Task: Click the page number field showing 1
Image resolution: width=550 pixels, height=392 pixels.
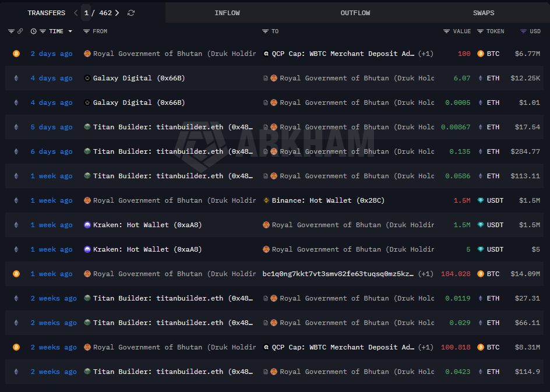Action: [86, 13]
